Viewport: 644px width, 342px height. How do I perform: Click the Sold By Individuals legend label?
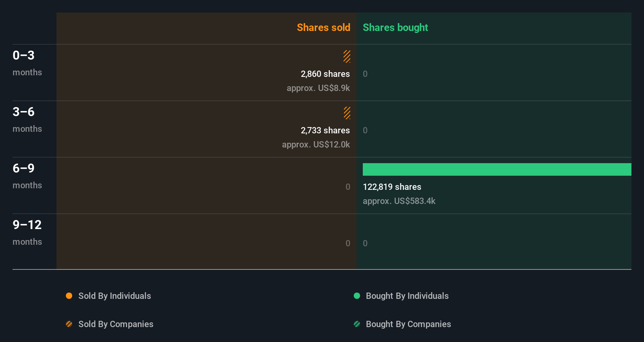[115, 296]
